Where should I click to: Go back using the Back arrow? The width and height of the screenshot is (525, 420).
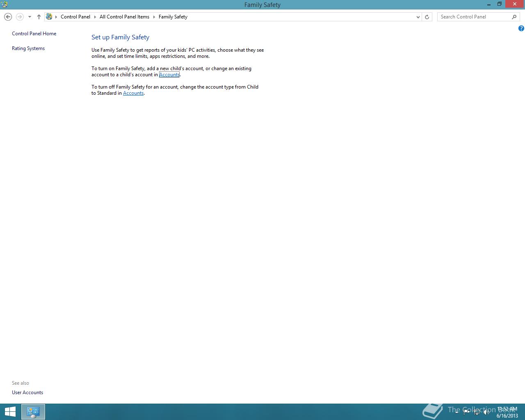8,17
